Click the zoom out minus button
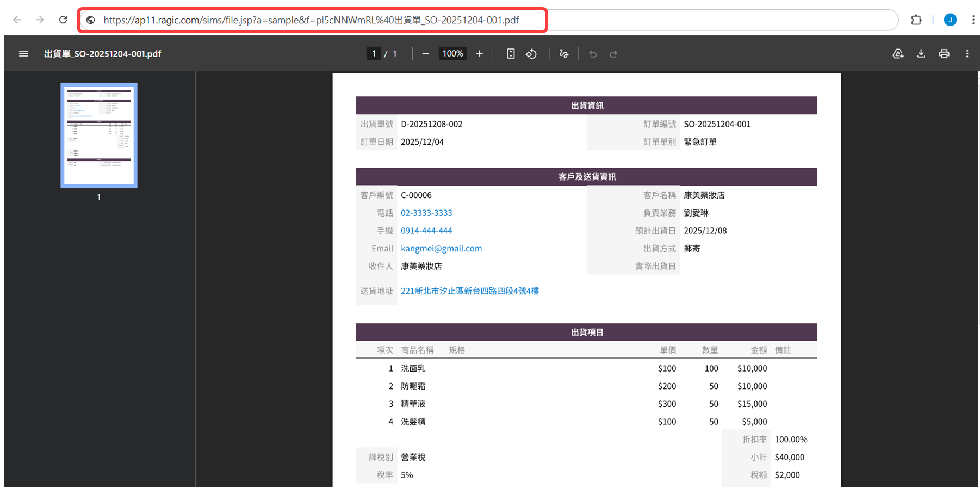The height and width of the screenshot is (488, 980). point(425,54)
